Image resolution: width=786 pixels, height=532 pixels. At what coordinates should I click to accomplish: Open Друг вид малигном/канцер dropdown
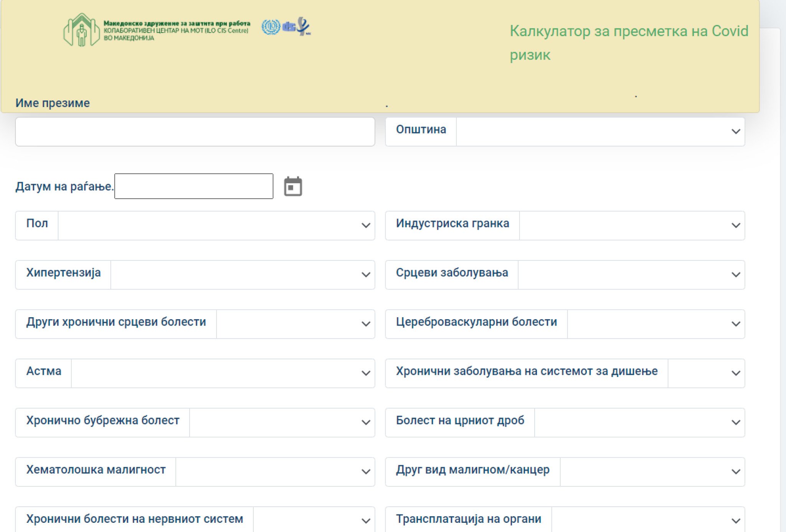[652, 472]
